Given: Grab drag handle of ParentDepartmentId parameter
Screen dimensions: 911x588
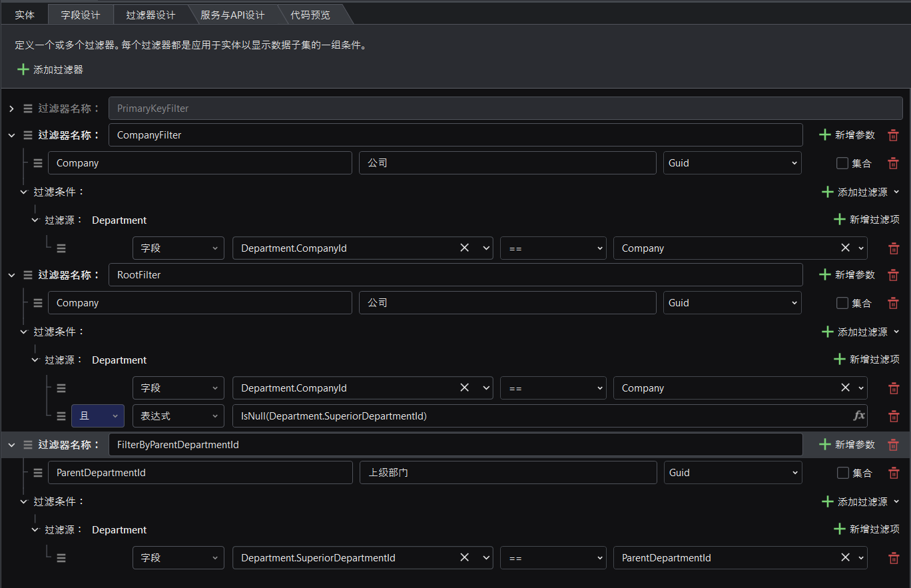Looking at the screenshot, I should click(x=38, y=473).
